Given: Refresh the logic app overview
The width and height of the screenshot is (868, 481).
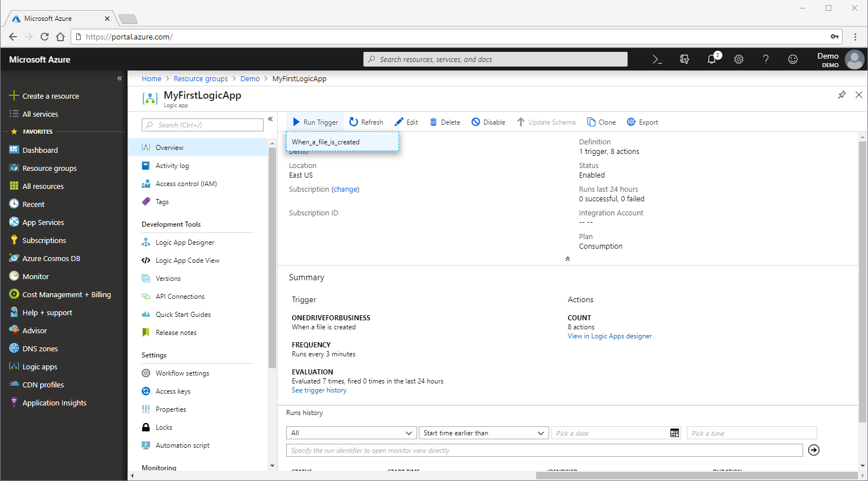Looking at the screenshot, I should 366,122.
